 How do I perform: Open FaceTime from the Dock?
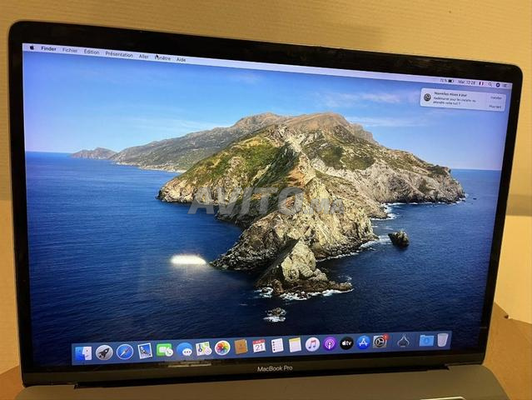click(x=165, y=350)
